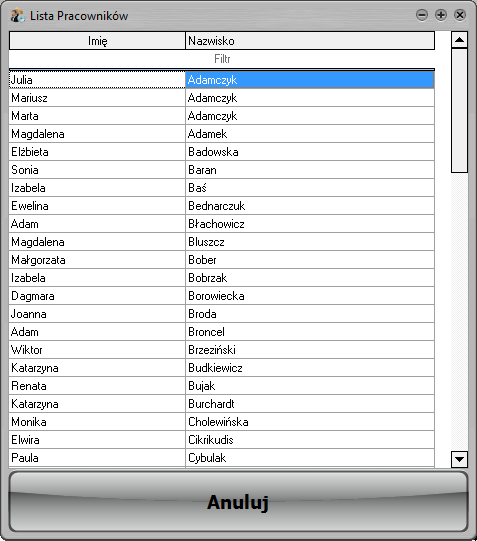Select the first name Renata
This screenshot has height=541, width=477.
tap(97, 386)
